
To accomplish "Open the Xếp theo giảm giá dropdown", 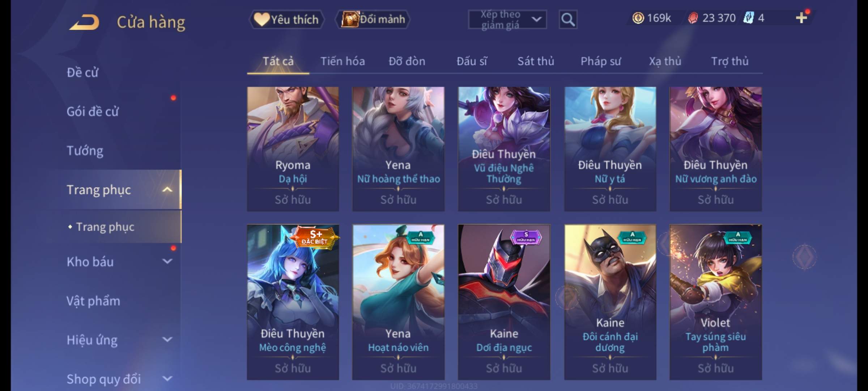I will click(x=507, y=20).
